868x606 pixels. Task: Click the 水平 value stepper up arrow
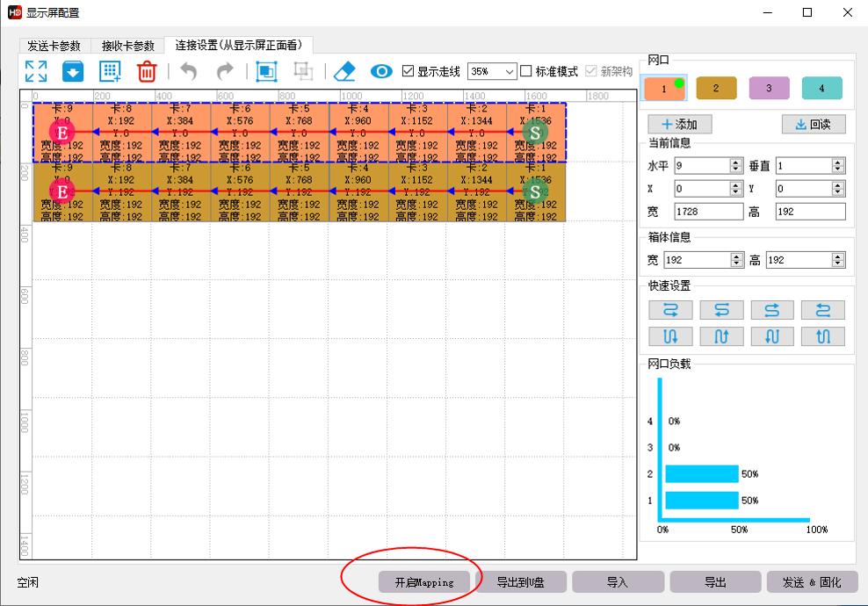pos(736,161)
